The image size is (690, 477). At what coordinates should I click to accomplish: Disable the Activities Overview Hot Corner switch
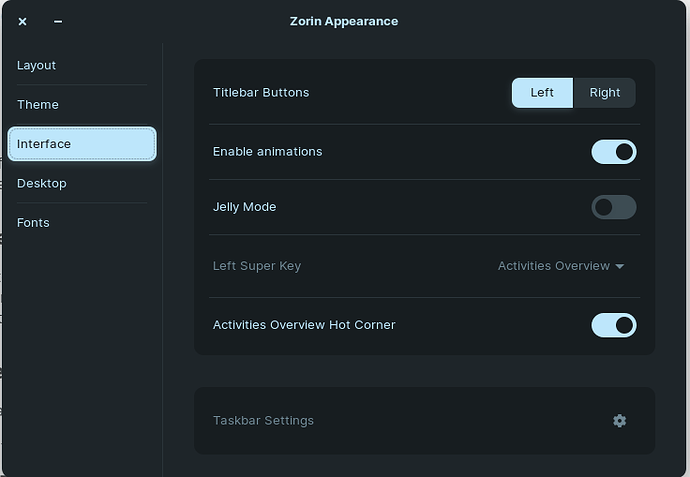point(613,325)
